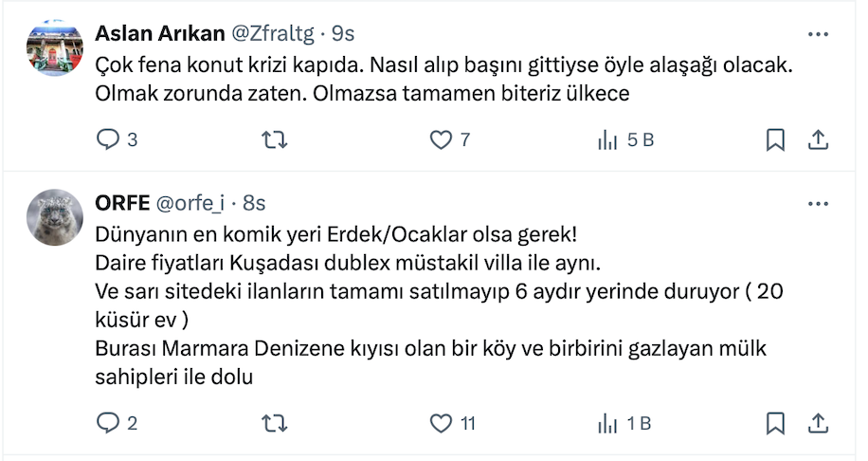Reply to ORFE's tweet
Screen dimensions: 868x461
pos(109,423)
